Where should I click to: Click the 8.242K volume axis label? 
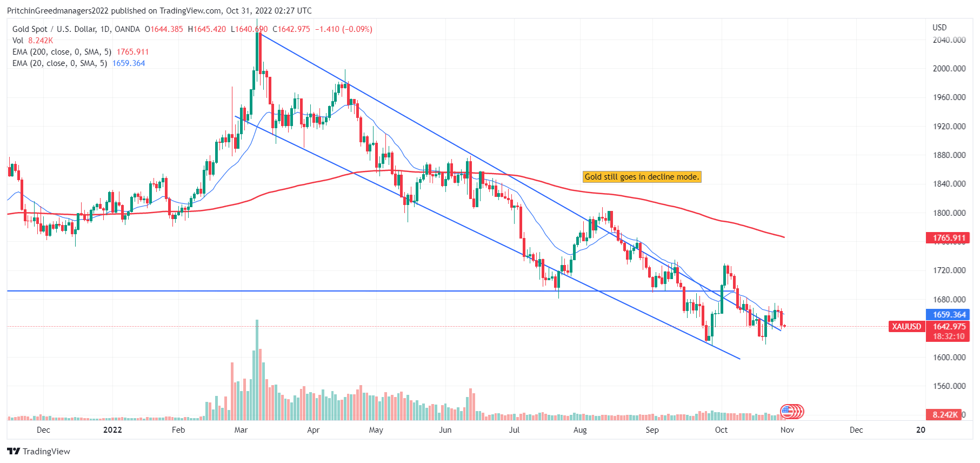[944, 415]
